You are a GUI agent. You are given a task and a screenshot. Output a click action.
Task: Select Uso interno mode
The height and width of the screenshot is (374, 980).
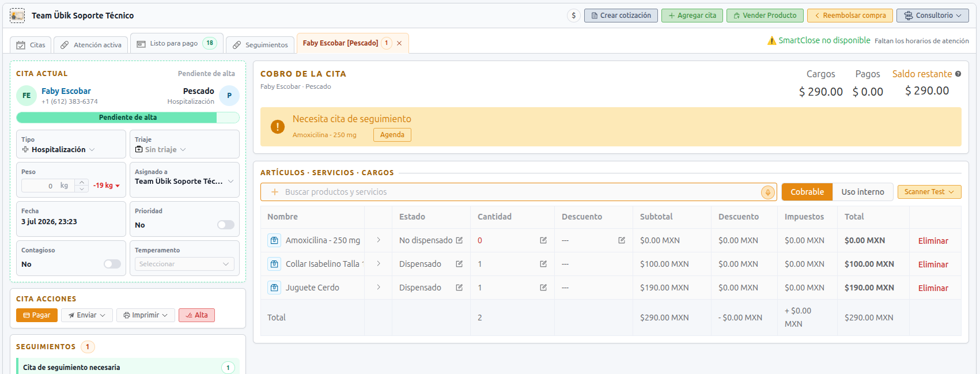862,192
